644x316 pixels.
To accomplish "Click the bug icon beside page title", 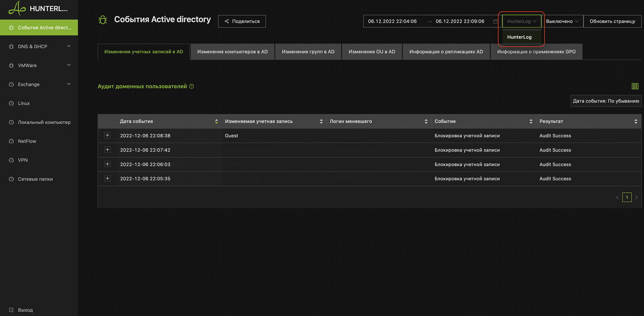I will (x=103, y=20).
